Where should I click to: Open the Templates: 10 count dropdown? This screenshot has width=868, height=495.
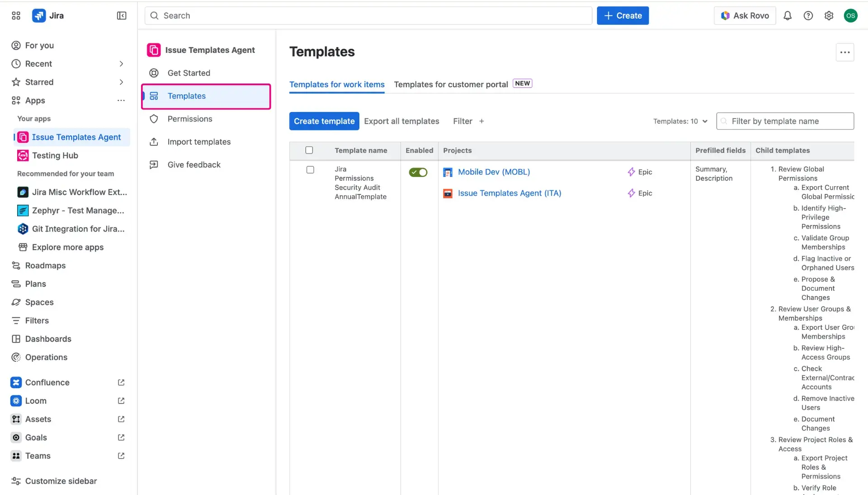tap(680, 121)
